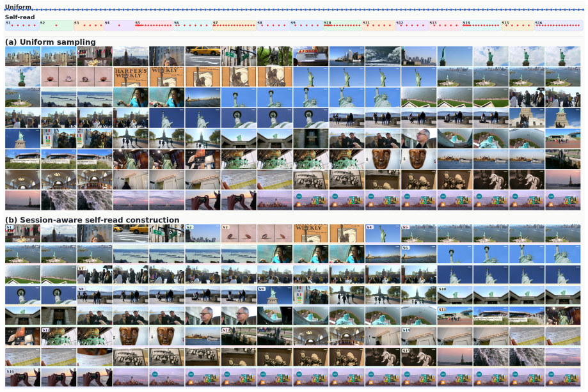Open the thumbnail tagged S4 in section (b)
The image size is (588, 392).
(383, 233)
